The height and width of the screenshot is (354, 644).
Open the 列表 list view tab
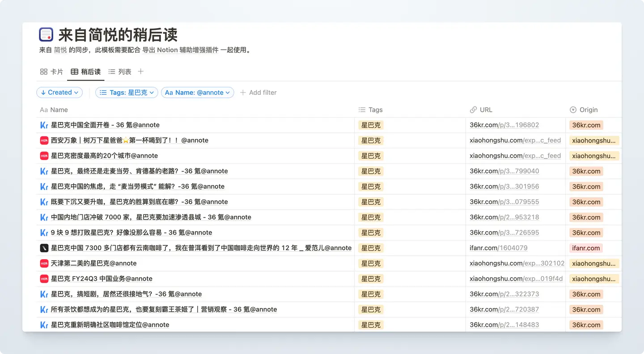(x=120, y=72)
